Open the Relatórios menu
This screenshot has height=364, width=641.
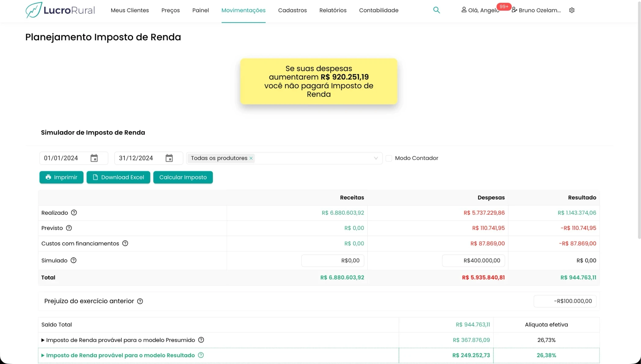pos(333,10)
